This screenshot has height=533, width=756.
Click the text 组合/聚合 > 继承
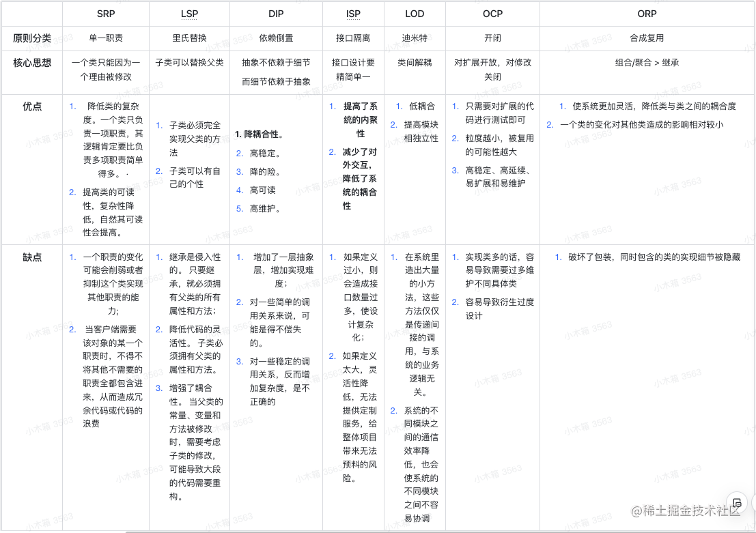tap(647, 63)
